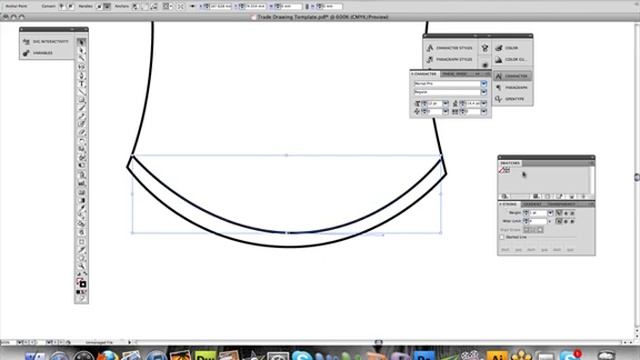Screen dimensions: 640x360
Task: Select the Selection (black arrow) tool
Action: (x=82, y=42)
